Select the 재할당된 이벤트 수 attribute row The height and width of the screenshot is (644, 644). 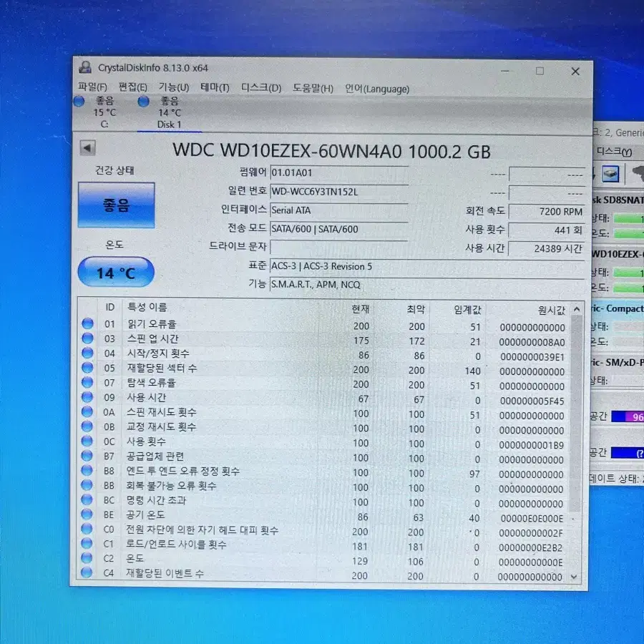[324, 574]
